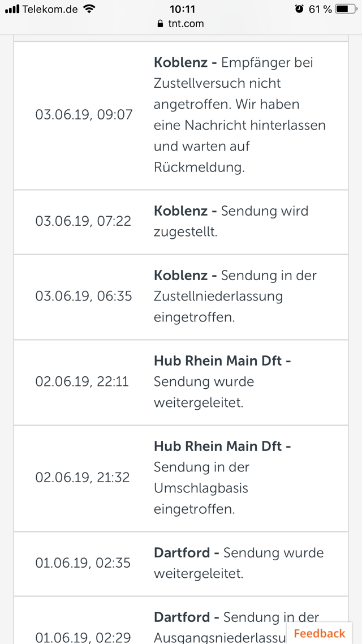
Task: Tap the cellular signal bars icon
Action: point(12,9)
